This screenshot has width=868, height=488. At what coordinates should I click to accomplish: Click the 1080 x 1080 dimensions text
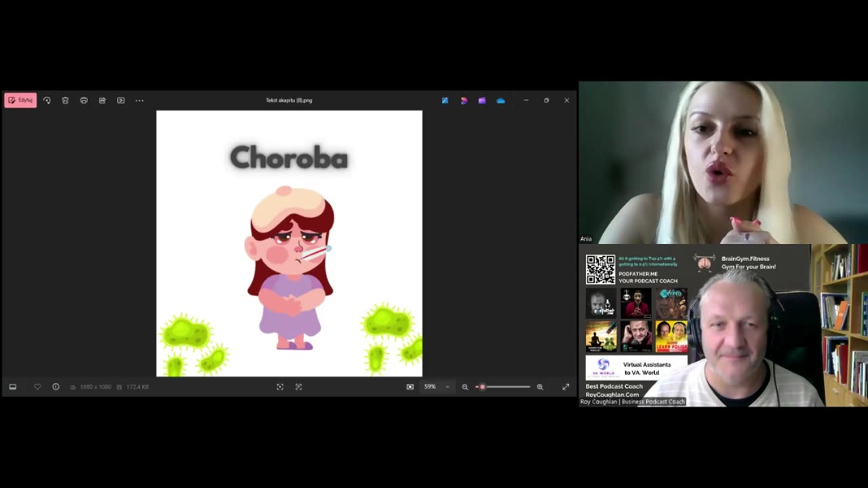[96, 387]
